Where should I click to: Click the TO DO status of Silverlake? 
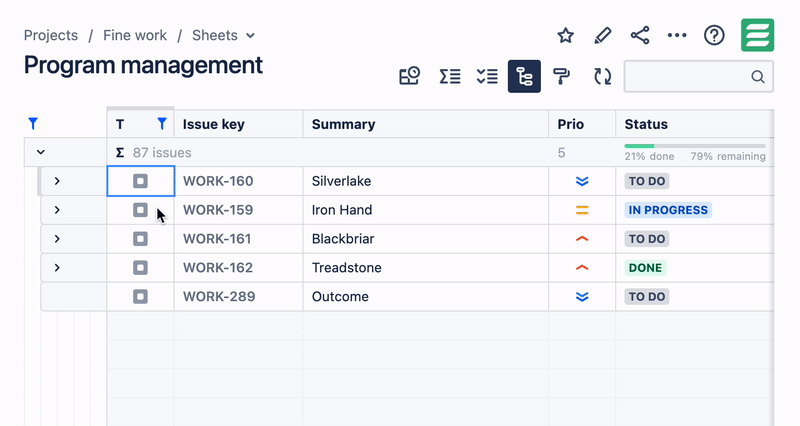point(647,181)
